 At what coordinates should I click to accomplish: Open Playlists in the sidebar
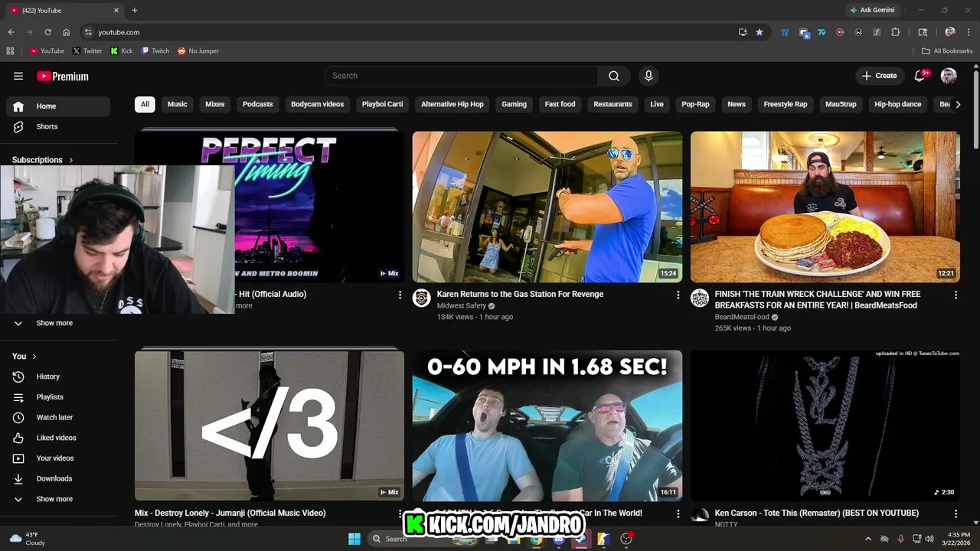tap(58, 397)
